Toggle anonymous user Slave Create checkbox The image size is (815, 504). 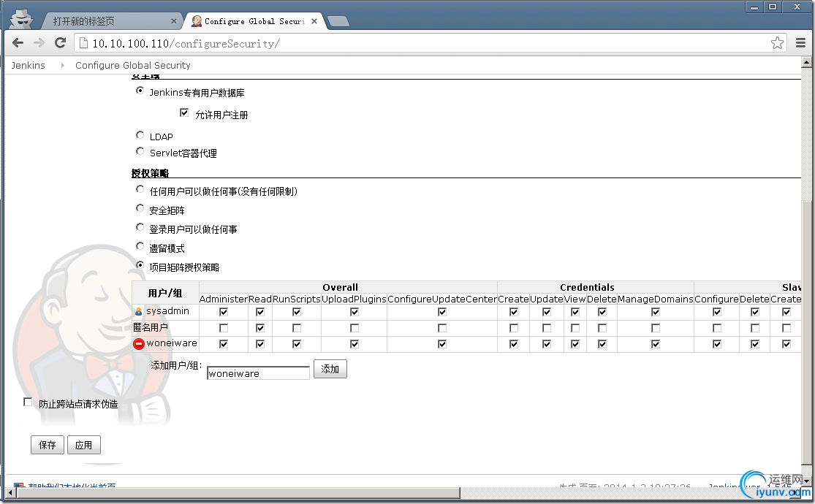click(786, 328)
